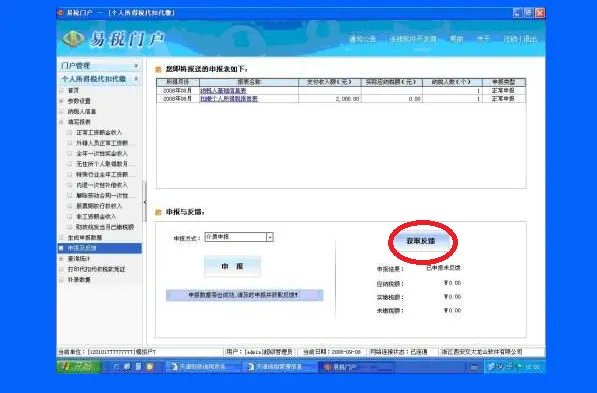This screenshot has height=393, width=597.
Task: Open 首页 in the sidebar
Action: pos(73,91)
